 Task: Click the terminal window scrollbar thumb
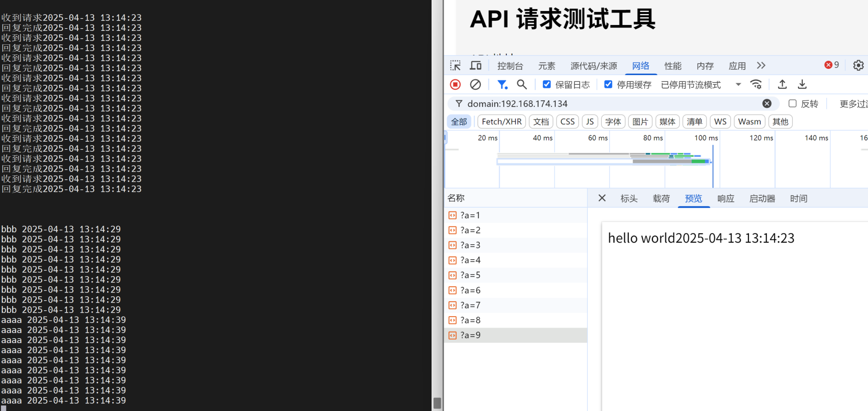[x=437, y=403]
